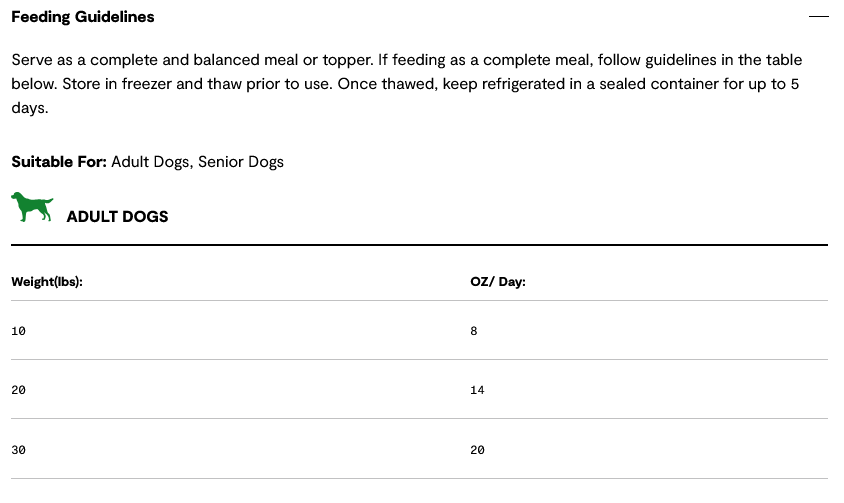Click 'Senior Dogs' in the Suitable For line

click(x=241, y=162)
